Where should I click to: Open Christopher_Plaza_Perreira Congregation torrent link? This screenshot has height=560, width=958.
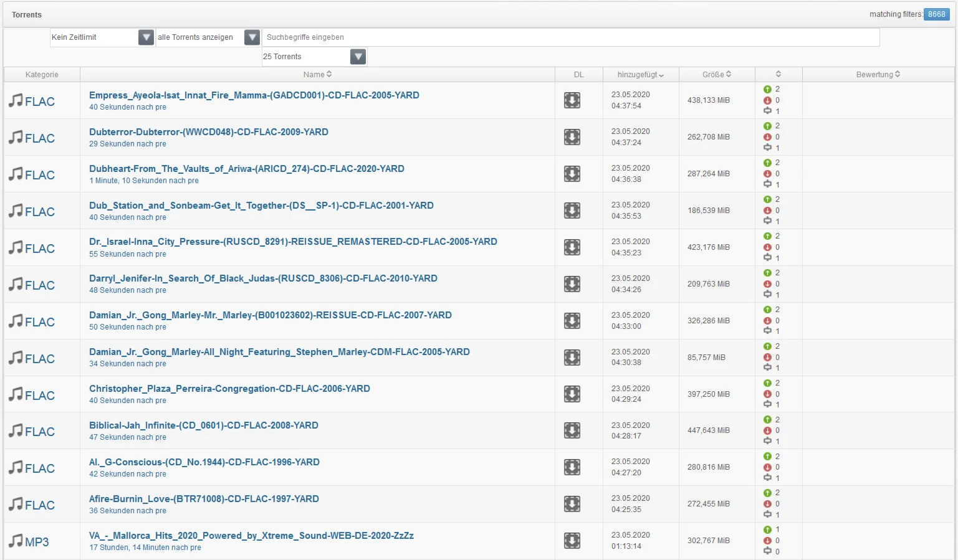pos(229,389)
